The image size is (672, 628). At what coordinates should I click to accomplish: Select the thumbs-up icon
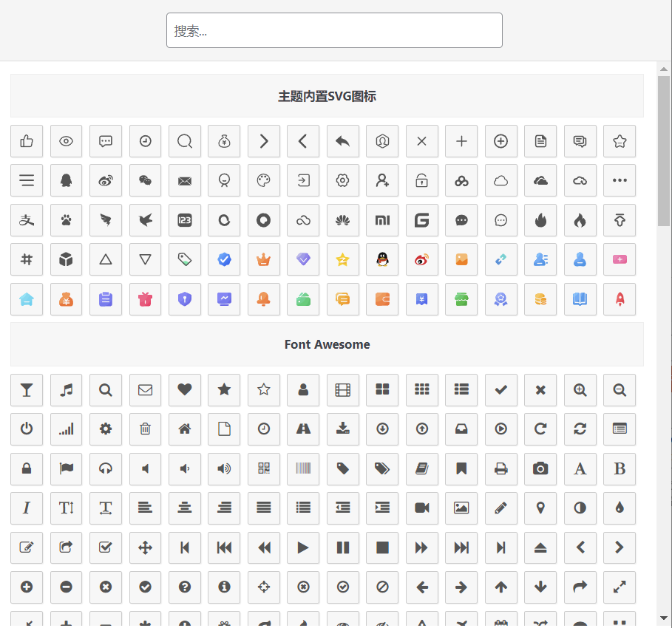coord(27,141)
